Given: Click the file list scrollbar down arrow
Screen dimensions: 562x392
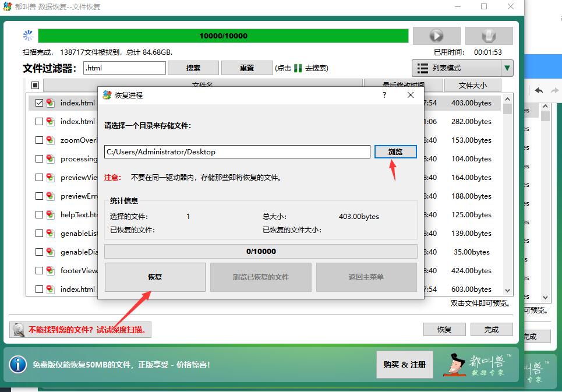Looking at the screenshot, I should [x=507, y=291].
